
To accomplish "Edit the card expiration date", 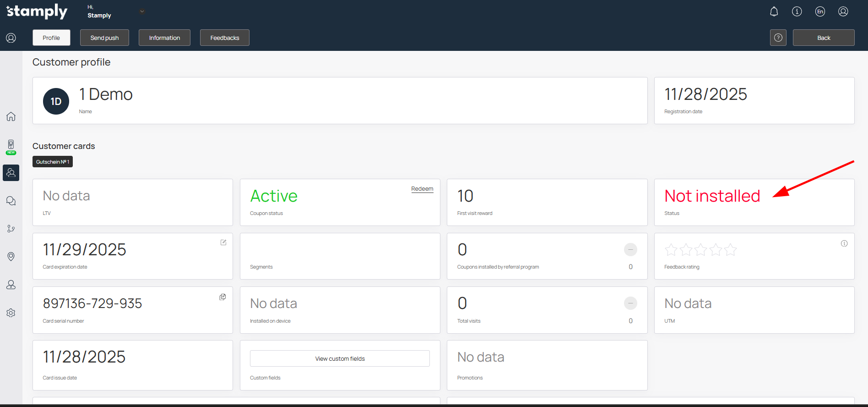I will (223, 242).
